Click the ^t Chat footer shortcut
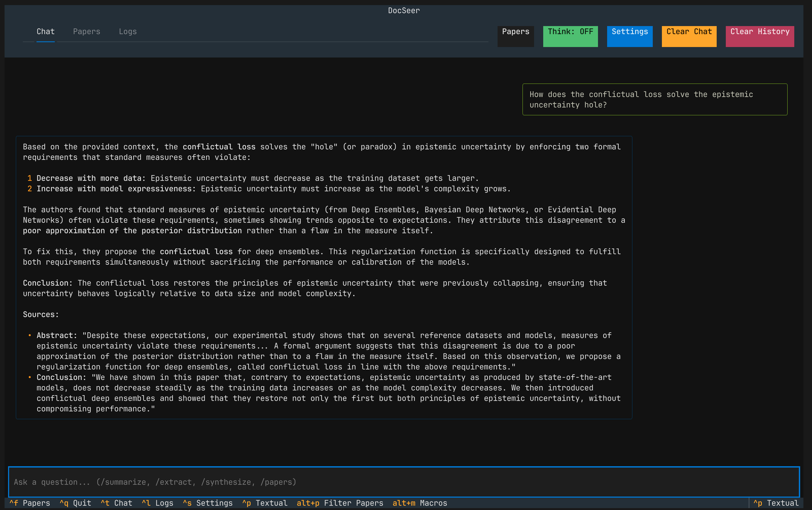812x510 pixels. [117, 503]
